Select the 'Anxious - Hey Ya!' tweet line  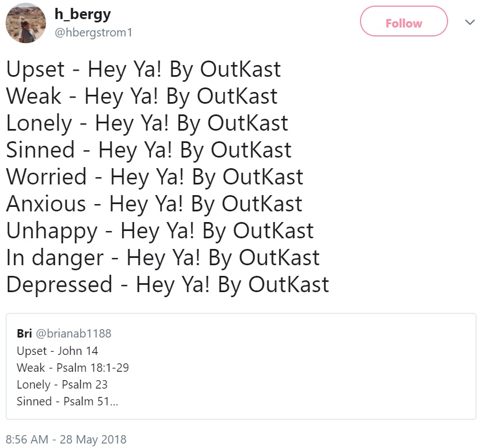154,204
